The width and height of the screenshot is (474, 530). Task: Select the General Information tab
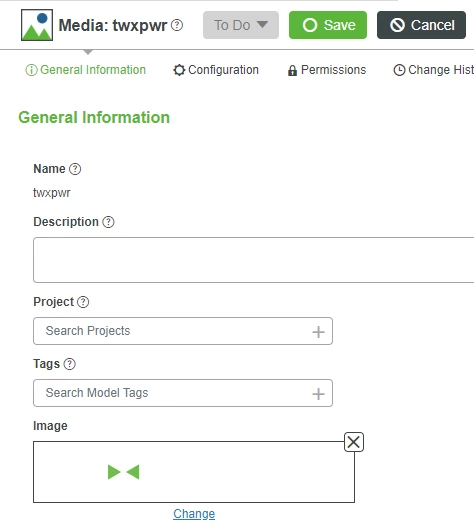coord(86,70)
